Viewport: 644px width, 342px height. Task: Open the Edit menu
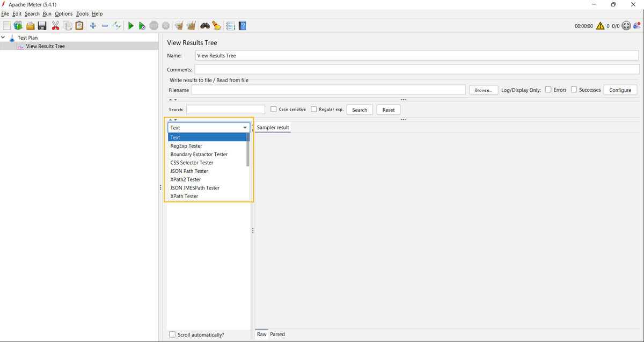[17, 13]
